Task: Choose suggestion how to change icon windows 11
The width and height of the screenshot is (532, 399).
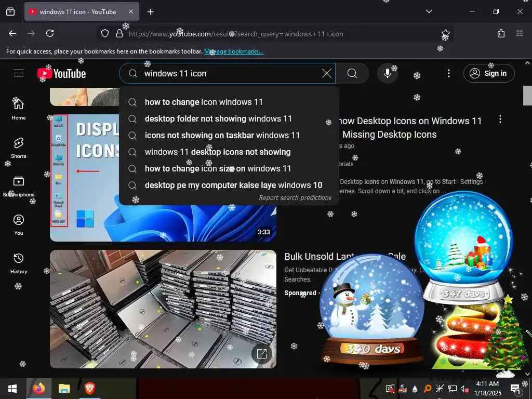Action: tap(229, 102)
